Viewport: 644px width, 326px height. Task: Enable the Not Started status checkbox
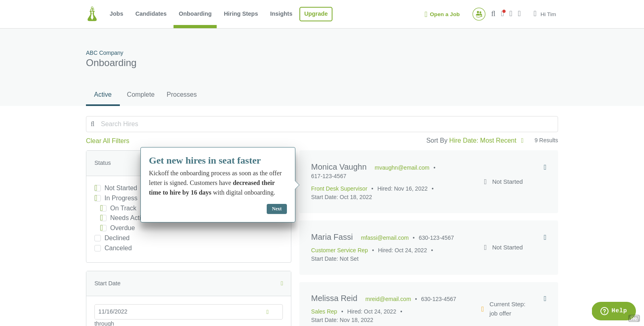(98, 188)
